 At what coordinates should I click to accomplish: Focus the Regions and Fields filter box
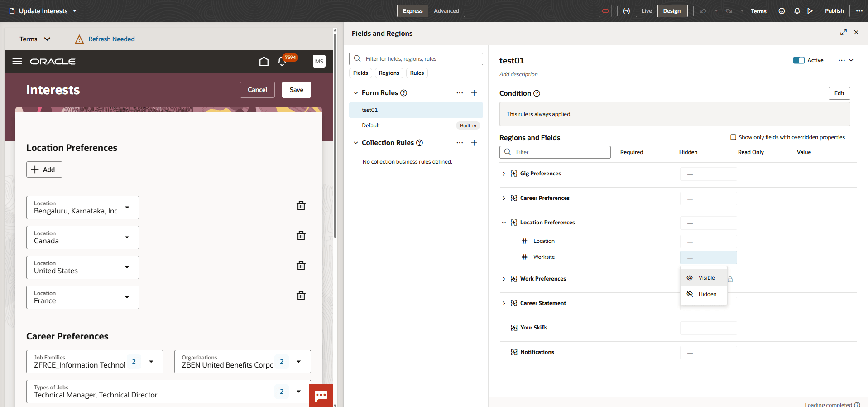[555, 152]
